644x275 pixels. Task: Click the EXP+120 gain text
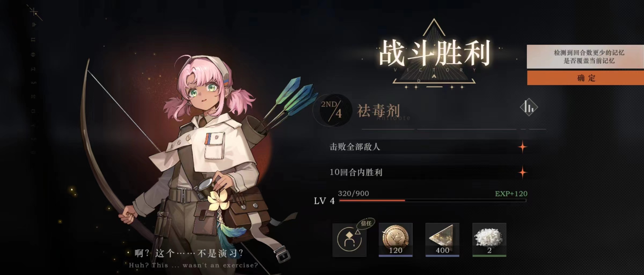(511, 194)
